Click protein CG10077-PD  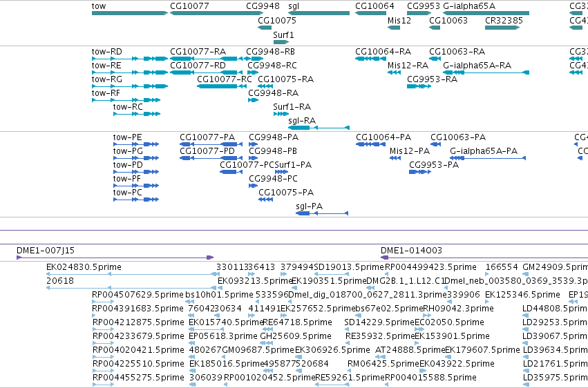207,151
